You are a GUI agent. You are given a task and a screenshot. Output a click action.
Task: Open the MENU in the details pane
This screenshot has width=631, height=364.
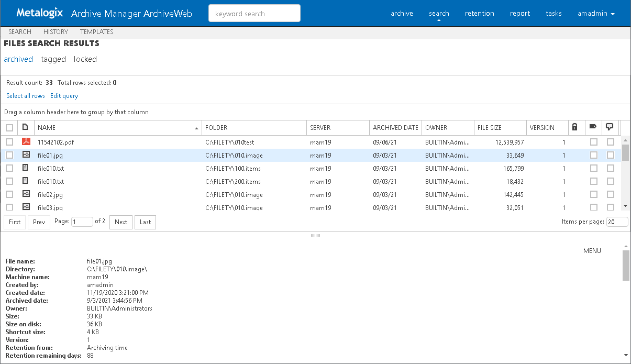pyautogui.click(x=592, y=251)
